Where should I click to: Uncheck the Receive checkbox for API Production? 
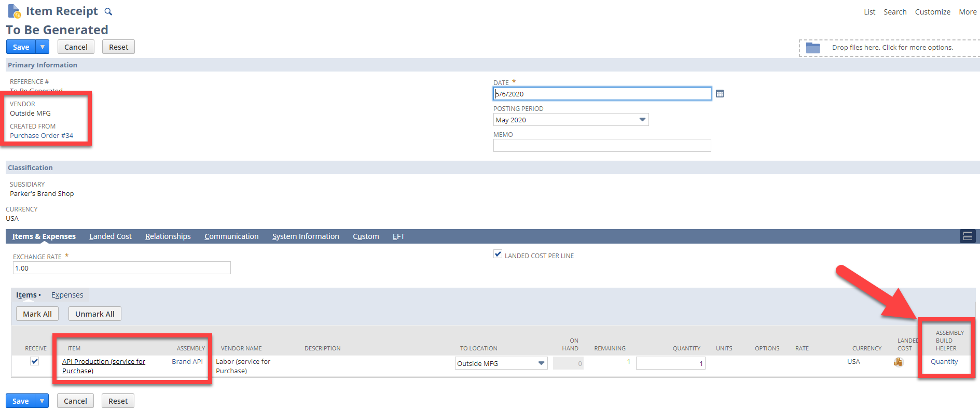click(35, 361)
